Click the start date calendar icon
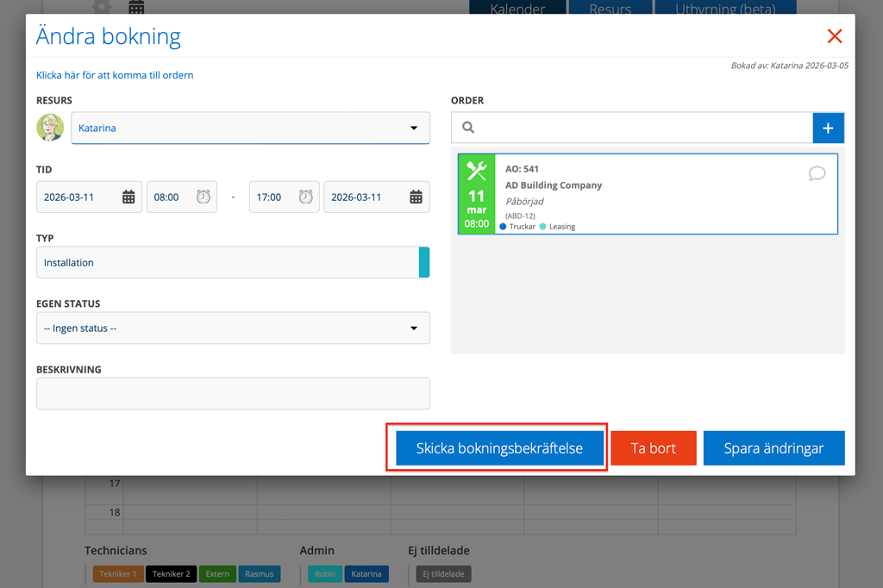Viewport: 883px width, 588px height. (x=128, y=197)
